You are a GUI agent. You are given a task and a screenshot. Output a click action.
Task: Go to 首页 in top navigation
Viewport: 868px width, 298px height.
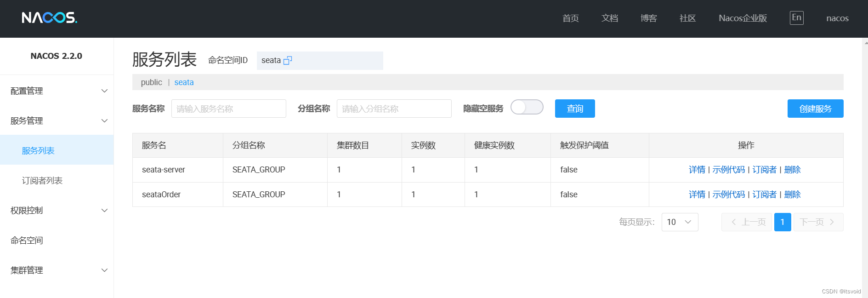click(x=570, y=18)
